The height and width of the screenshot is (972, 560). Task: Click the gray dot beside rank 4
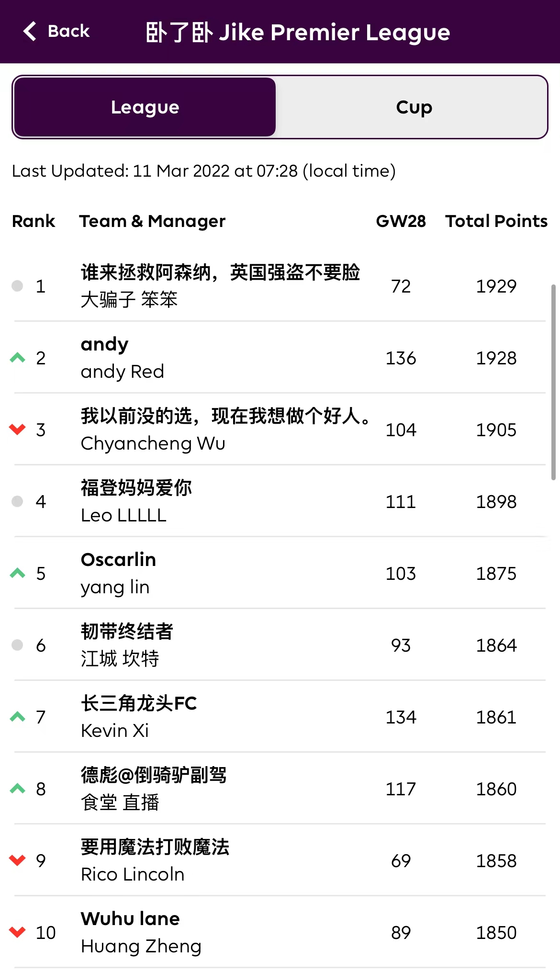[17, 501]
